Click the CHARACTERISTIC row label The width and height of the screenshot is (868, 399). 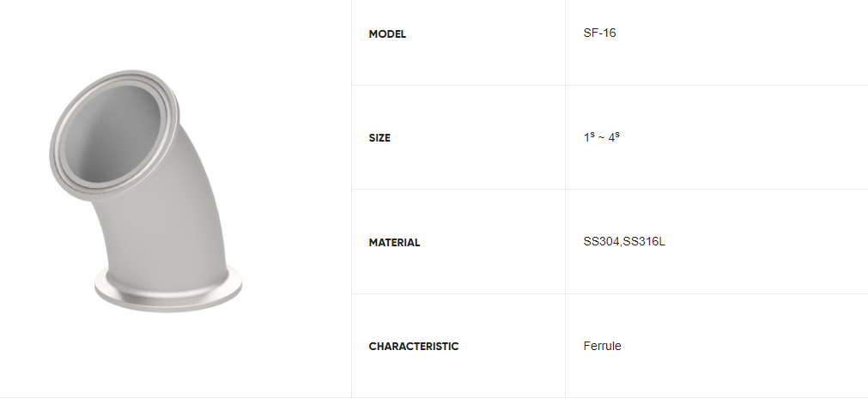(414, 347)
